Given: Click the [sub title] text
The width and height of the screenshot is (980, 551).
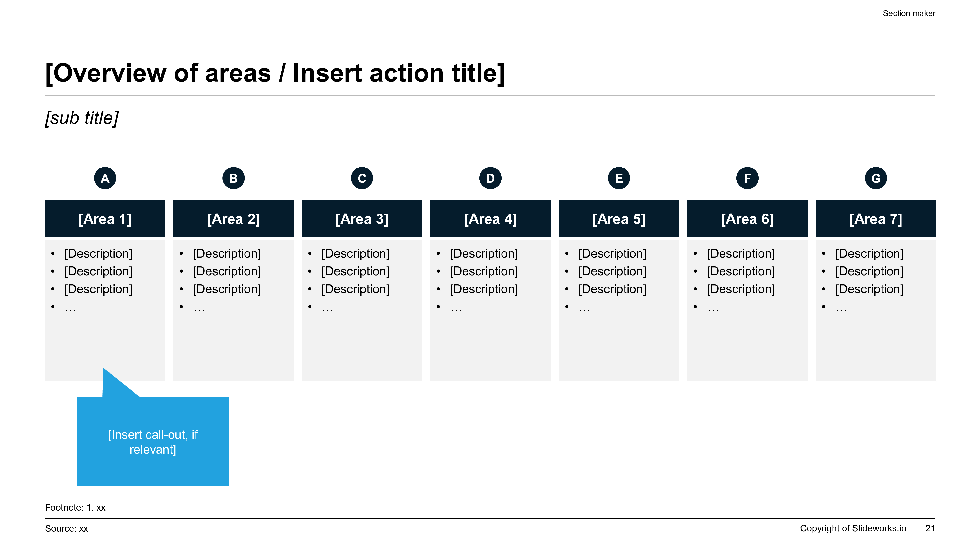Looking at the screenshot, I should tap(82, 118).
